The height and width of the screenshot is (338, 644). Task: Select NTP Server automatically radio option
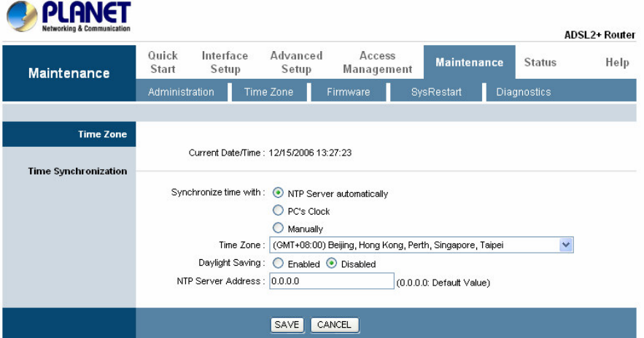278,193
